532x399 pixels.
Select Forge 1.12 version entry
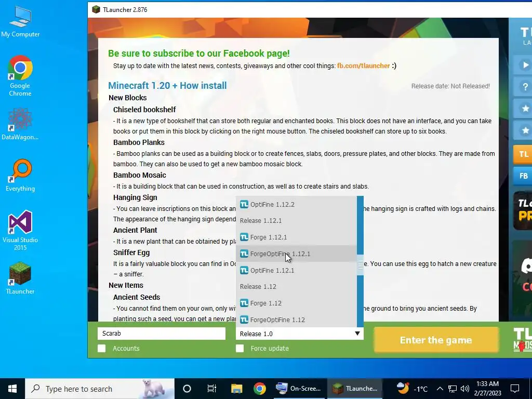coord(296,303)
